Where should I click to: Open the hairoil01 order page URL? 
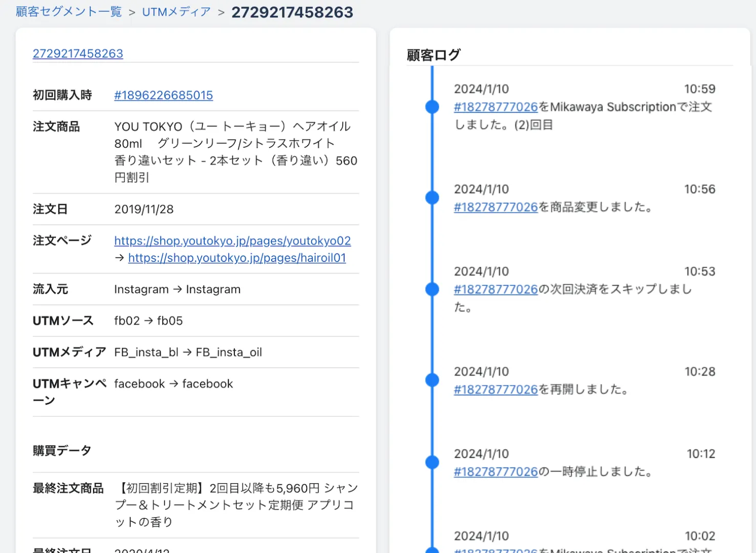point(237,258)
